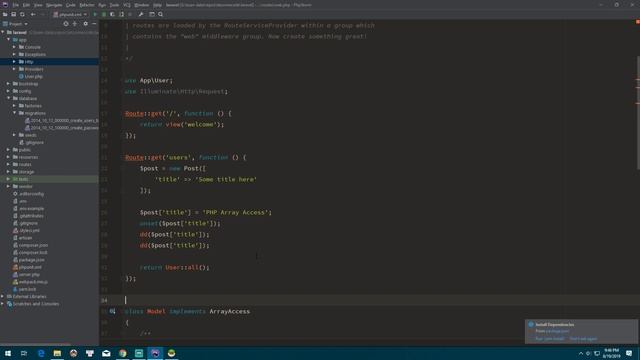The width and height of the screenshot is (640, 360).
Task: Place cursor on the 'class Model implements ArrayAccess' line
Action: pos(187,311)
